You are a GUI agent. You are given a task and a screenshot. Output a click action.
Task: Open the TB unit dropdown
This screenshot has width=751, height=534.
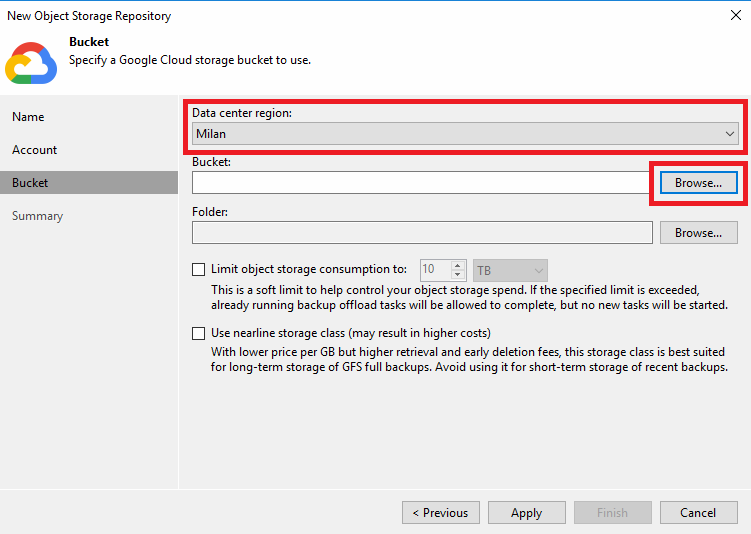point(510,271)
